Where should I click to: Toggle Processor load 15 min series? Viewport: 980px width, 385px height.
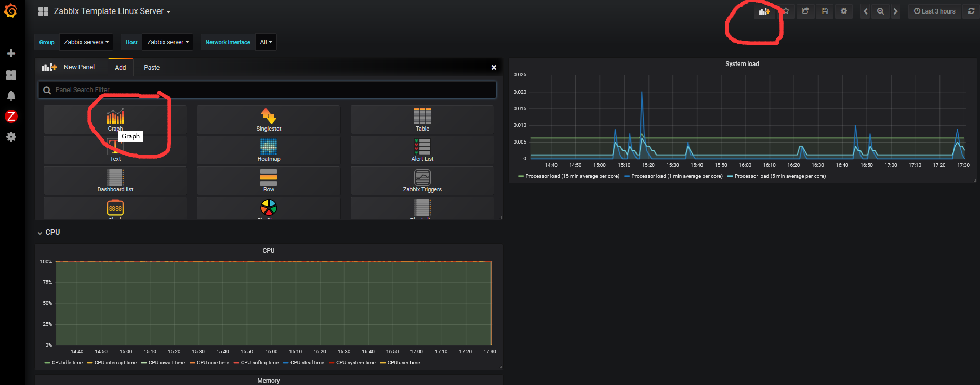pyautogui.click(x=572, y=176)
